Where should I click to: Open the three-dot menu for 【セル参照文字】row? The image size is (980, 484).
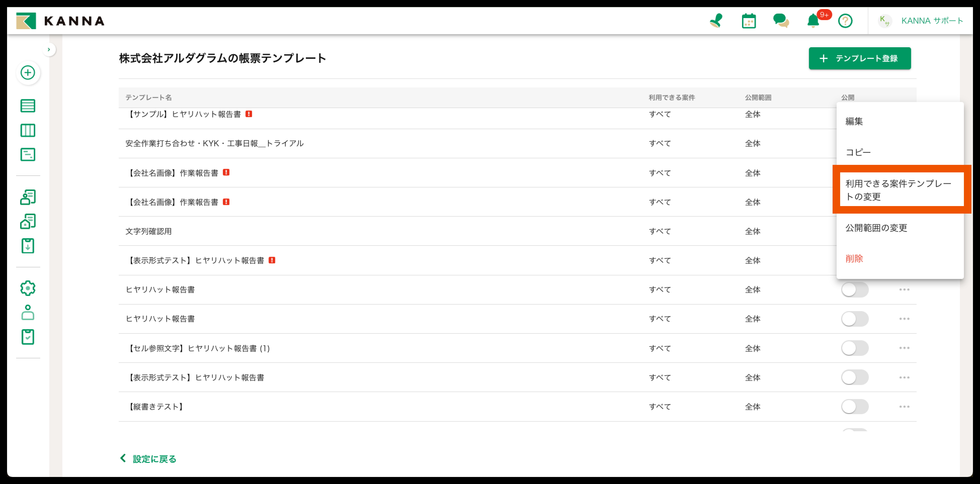pyautogui.click(x=905, y=348)
